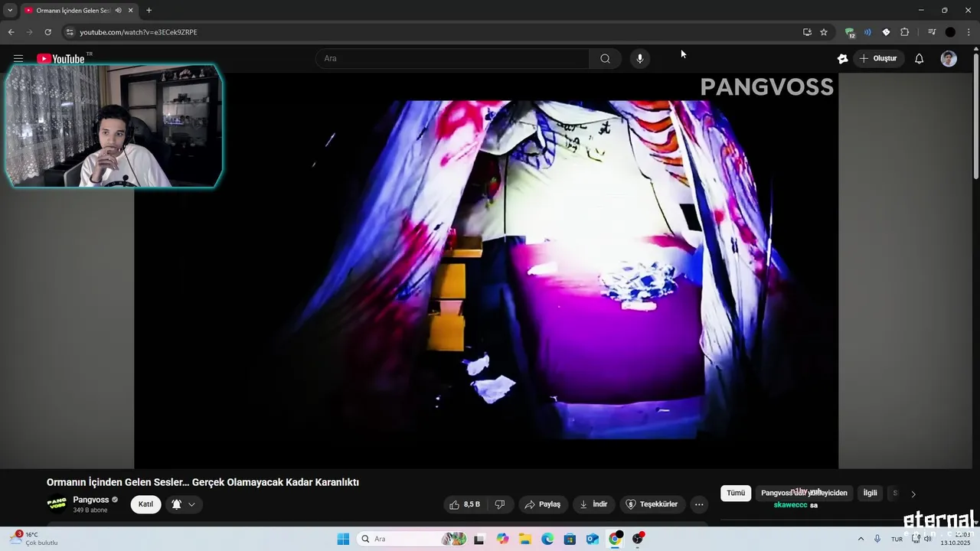Open extension with green 12 badge

point(850,32)
